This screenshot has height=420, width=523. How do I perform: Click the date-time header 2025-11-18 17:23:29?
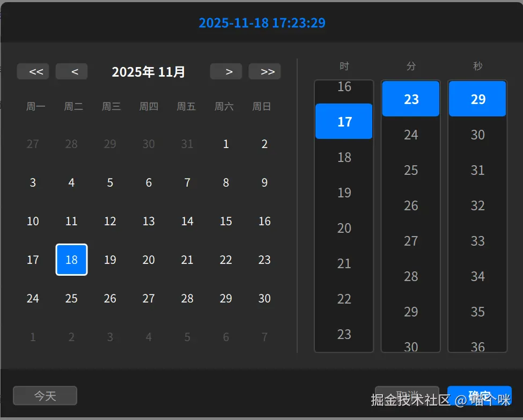pyautogui.click(x=262, y=23)
